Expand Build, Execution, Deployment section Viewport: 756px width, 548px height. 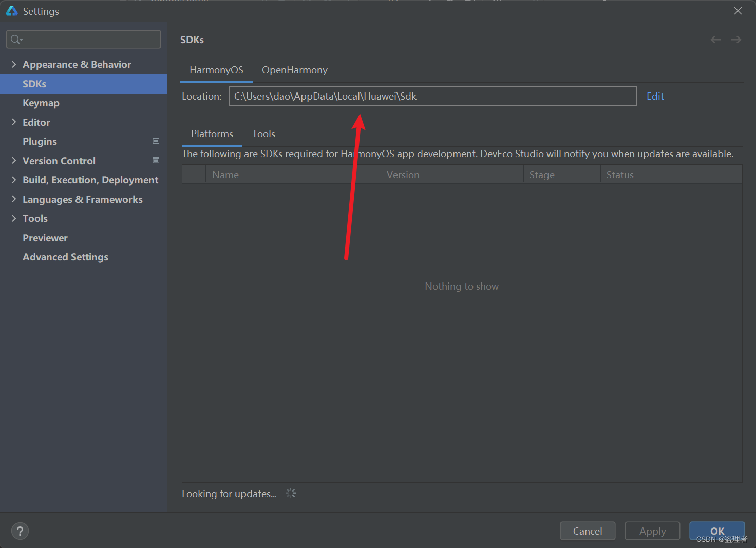[14, 180]
